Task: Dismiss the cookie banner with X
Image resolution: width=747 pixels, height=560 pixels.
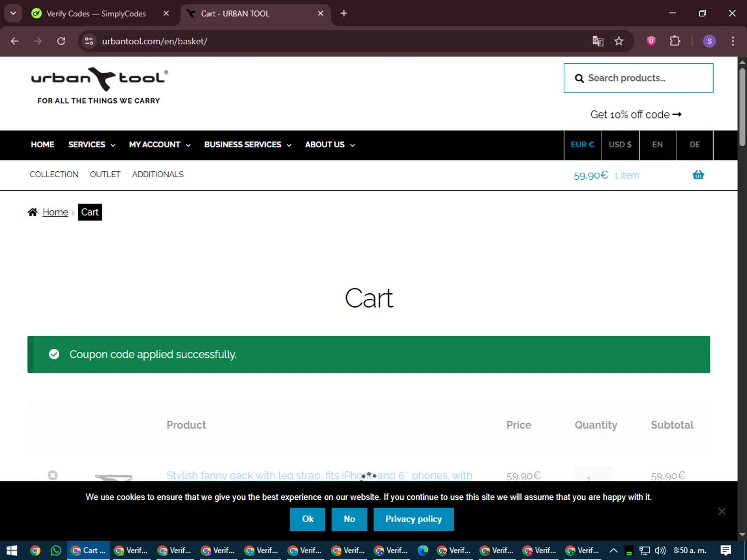Action: [x=722, y=511]
